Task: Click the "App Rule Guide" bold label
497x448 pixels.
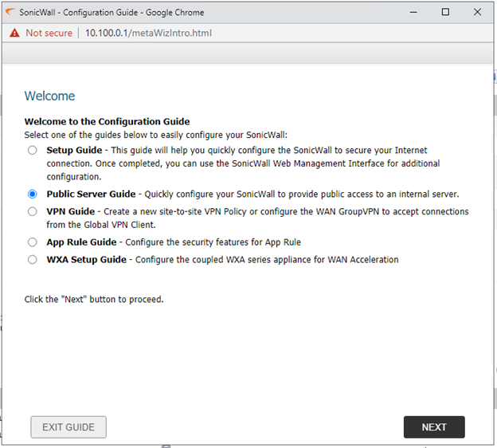Action: coord(81,242)
